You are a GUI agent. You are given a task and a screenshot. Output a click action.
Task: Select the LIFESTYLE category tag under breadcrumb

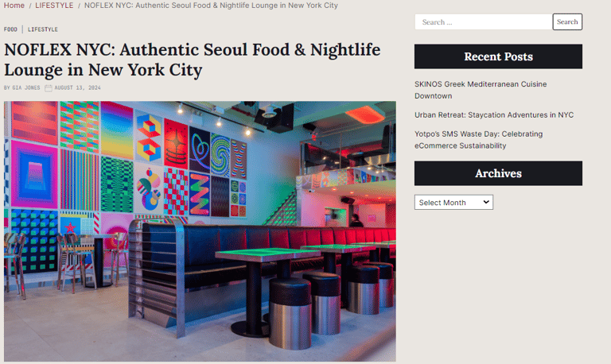[x=43, y=29]
